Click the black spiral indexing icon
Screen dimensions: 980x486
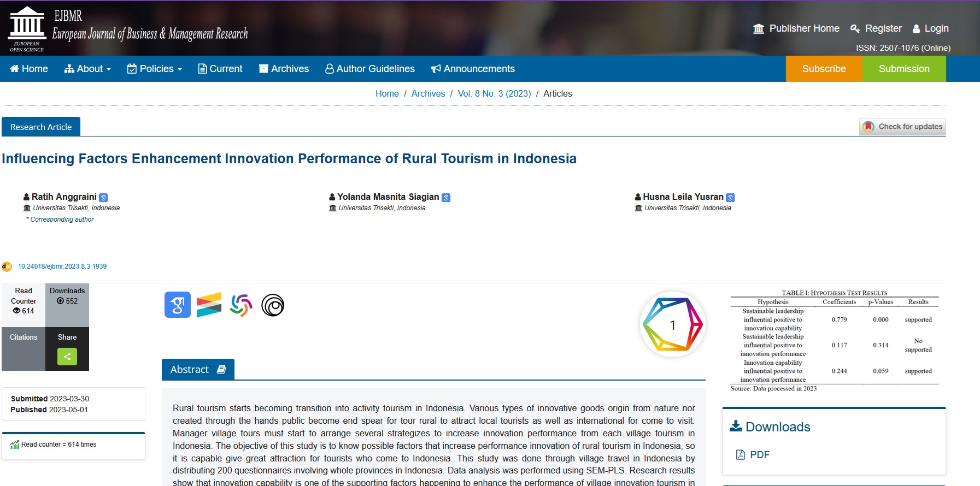pos(273,305)
